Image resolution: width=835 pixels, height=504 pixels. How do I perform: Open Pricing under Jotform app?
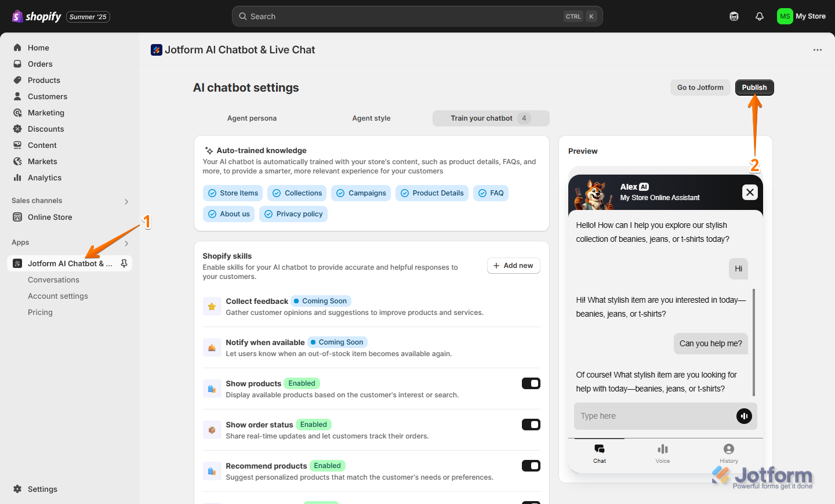(40, 312)
